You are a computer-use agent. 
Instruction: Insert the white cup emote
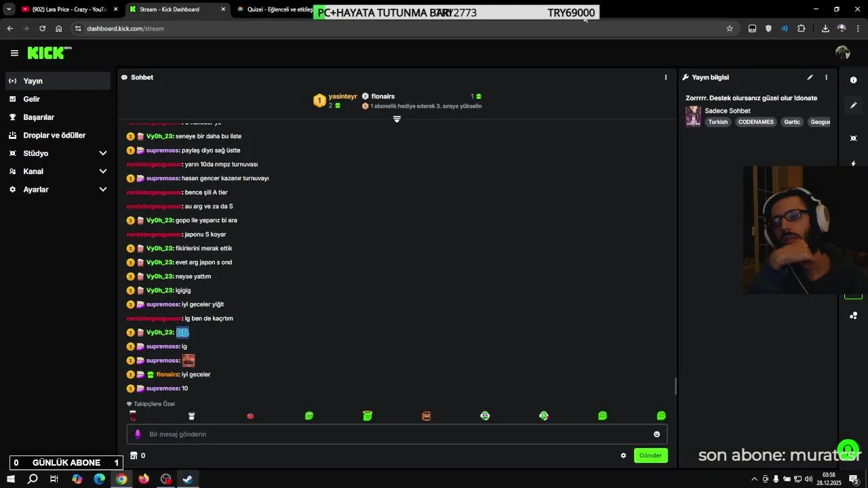tap(191, 416)
